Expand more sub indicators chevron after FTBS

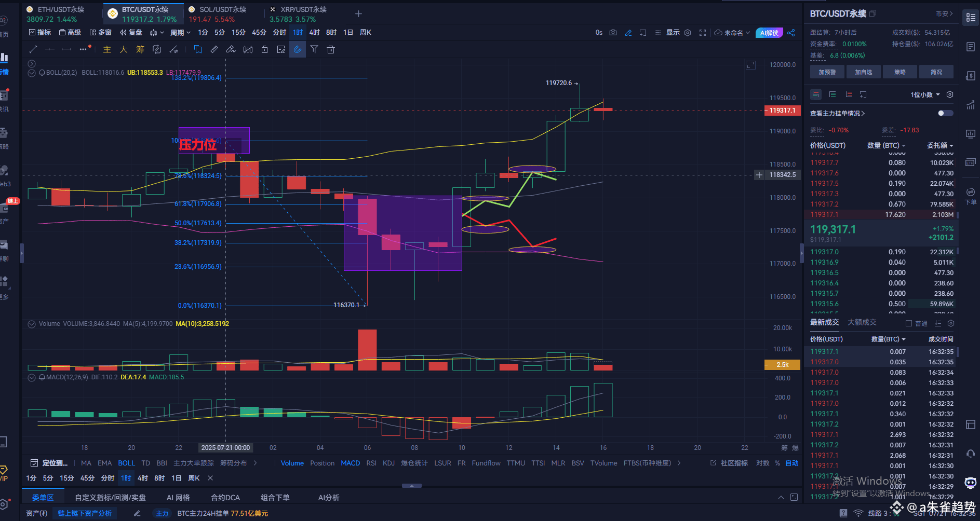pyautogui.click(x=679, y=463)
